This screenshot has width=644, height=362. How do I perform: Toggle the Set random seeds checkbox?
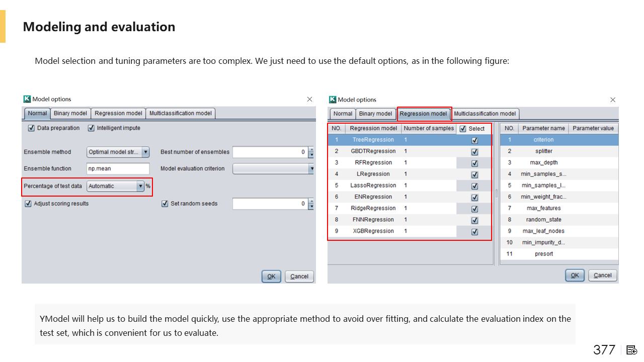click(x=165, y=204)
